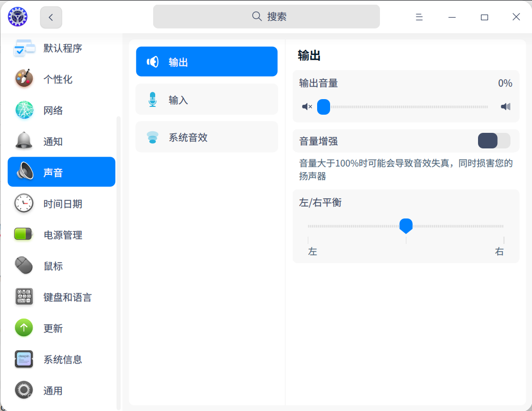
Task: Click the 左/右平衡 slider handle
Action: coord(406,226)
